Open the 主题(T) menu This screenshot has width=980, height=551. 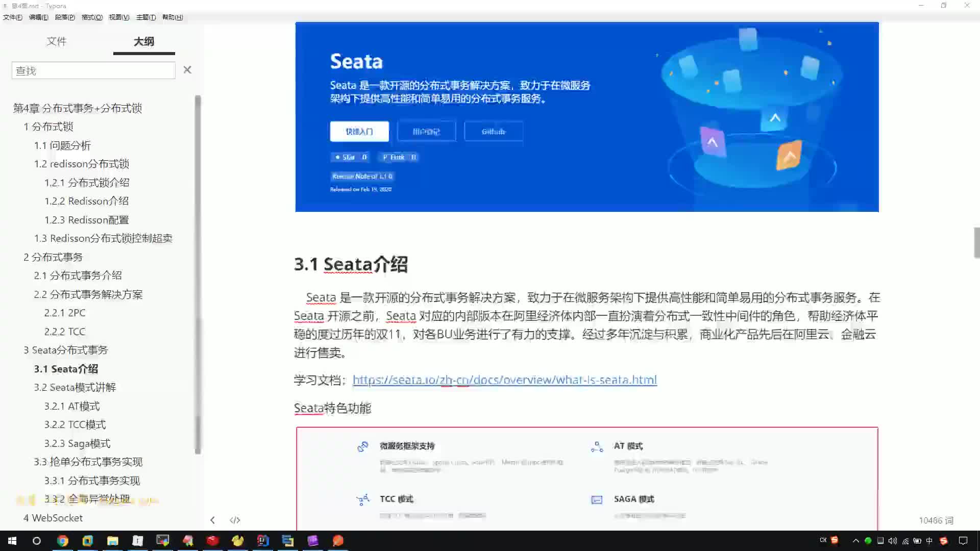coord(146,17)
